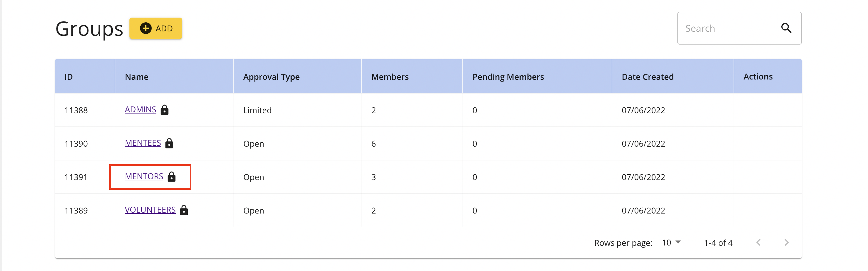Image resolution: width=868 pixels, height=271 pixels.
Task: Open the VOLUNTEERS group link
Action: click(150, 210)
